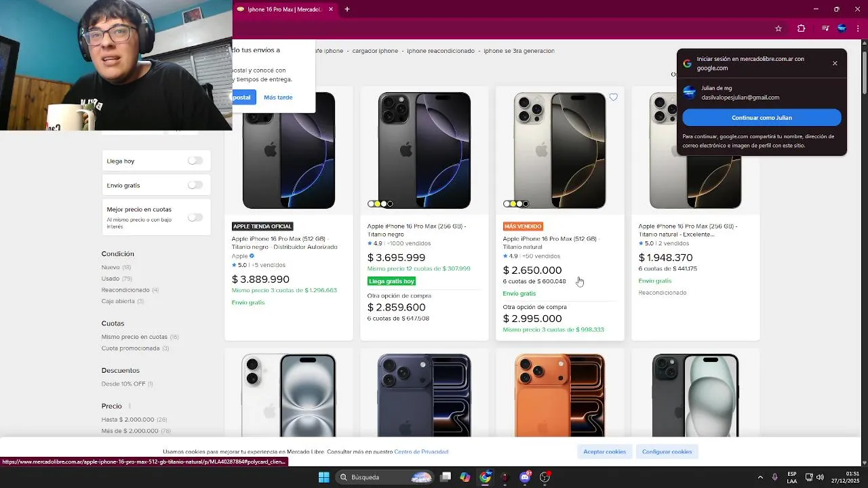Select white color swatch on 256 GB Titanio negro
The width and height of the screenshot is (868, 488).
click(x=371, y=204)
